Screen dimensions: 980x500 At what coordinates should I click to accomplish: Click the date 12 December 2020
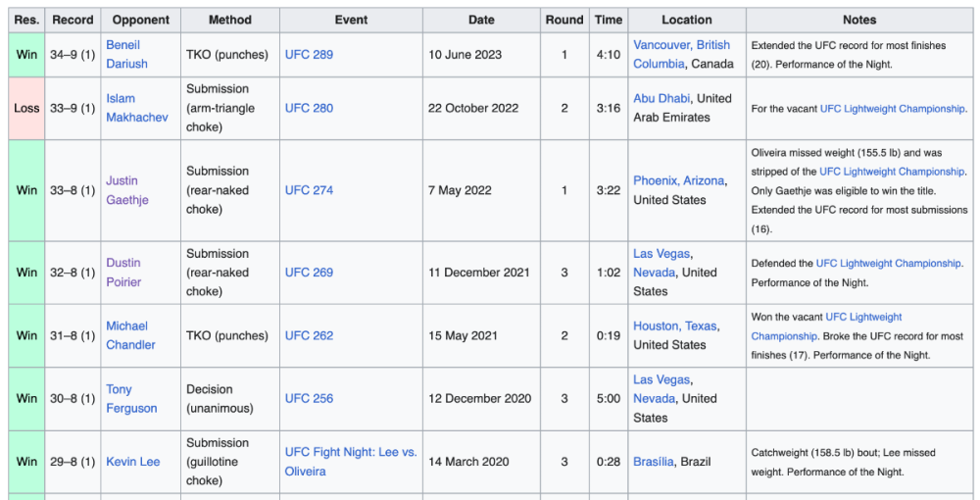coord(479,399)
